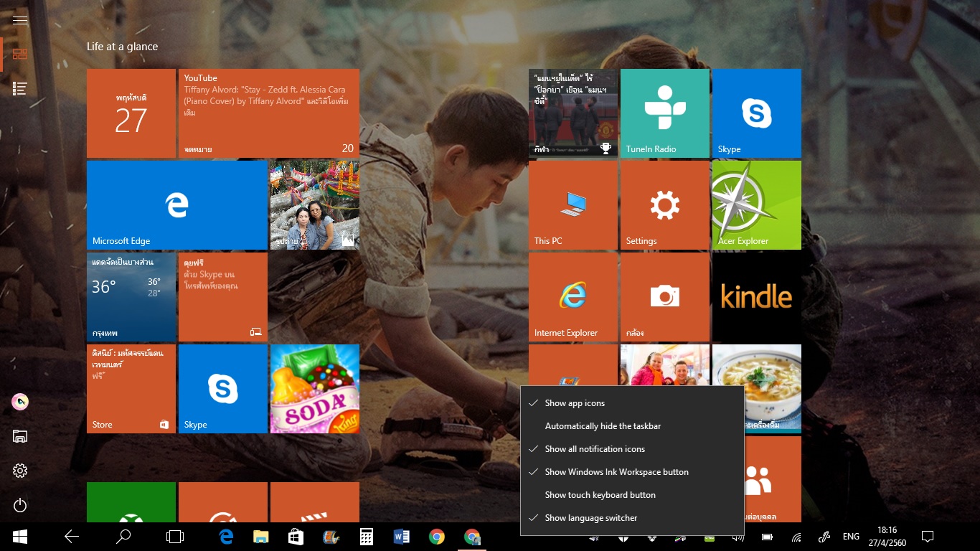
Task: Open the Microsoft Edge tile
Action: (x=177, y=205)
